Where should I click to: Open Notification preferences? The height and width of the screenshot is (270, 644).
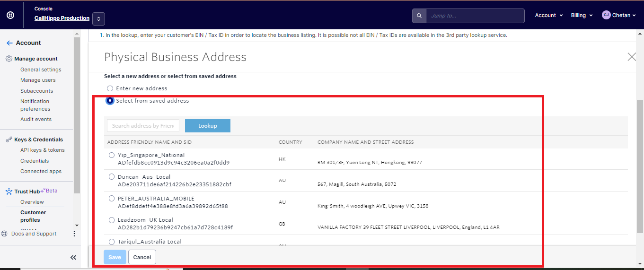(35, 105)
